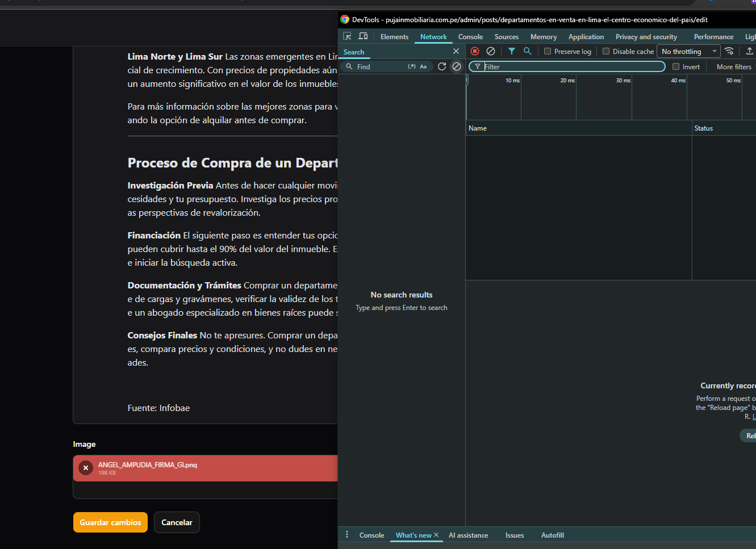This screenshot has height=549, width=756.
Task: Close the Search panel
Action: click(456, 52)
